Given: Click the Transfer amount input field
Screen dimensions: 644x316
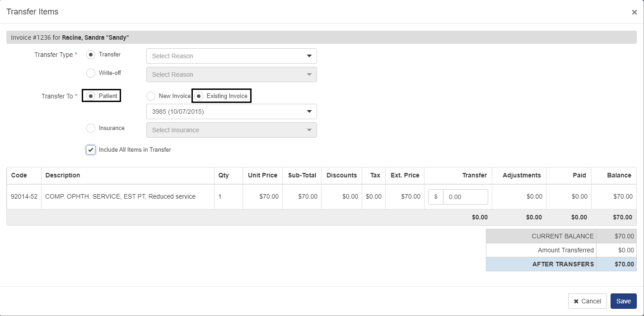Looking at the screenshot, I should pos(465,197).
